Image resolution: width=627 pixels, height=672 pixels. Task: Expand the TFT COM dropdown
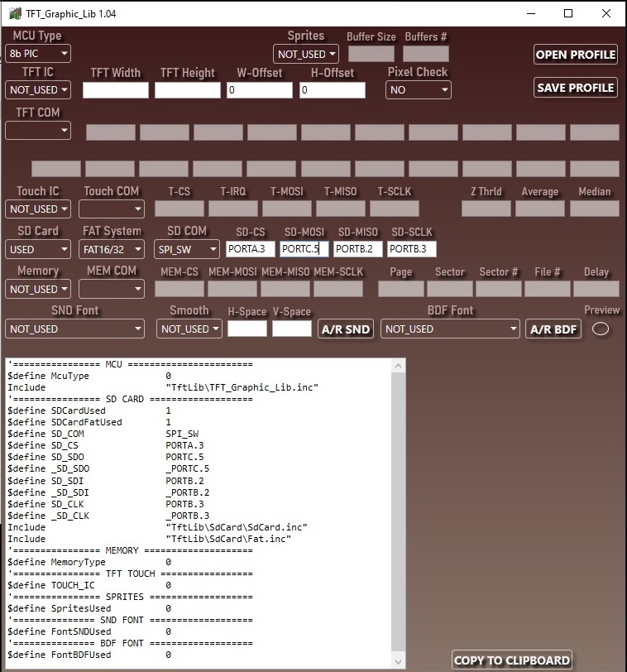(x=38, y=130)
